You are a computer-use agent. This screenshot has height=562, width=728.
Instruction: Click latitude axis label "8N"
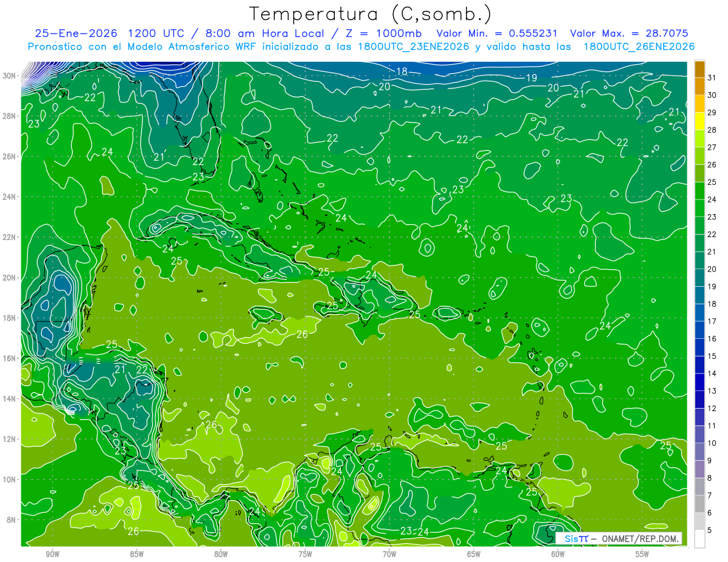12,520
